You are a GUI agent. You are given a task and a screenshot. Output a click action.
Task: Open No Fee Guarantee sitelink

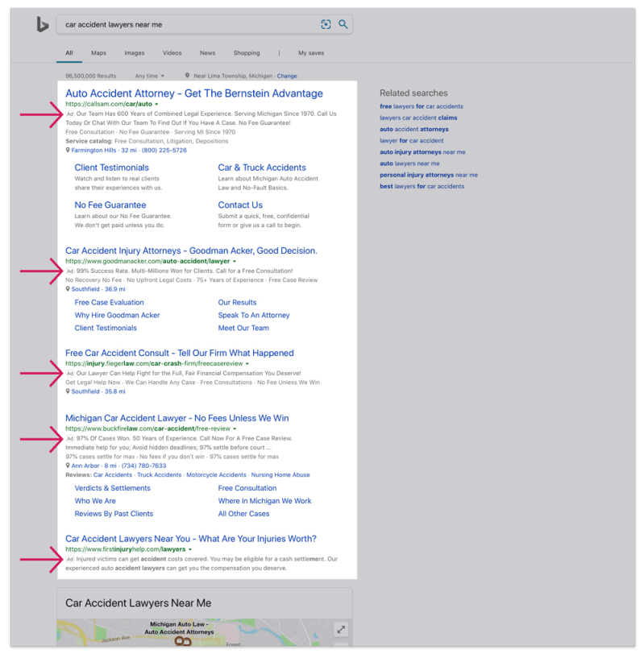[x=110, y=205]
